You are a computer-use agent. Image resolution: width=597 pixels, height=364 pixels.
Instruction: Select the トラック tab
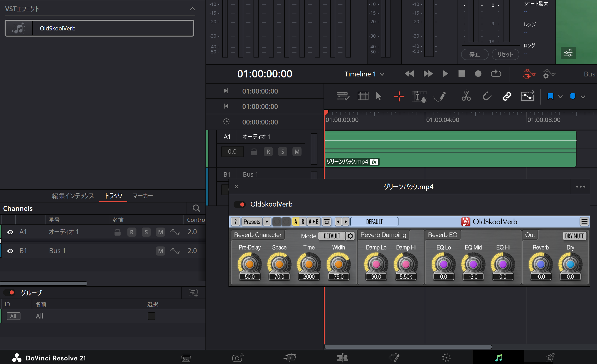(x=113, y=196)
